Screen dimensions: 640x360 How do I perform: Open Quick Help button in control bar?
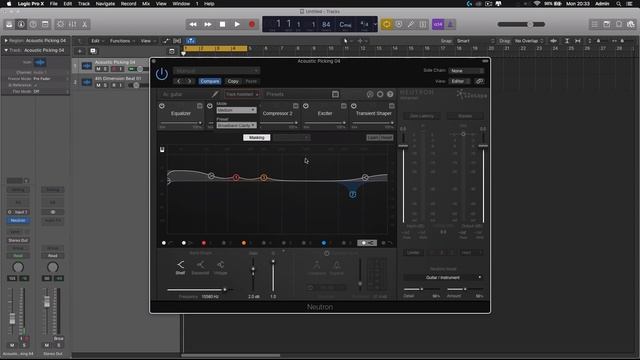pyautogui.click(x=33, y=24)
